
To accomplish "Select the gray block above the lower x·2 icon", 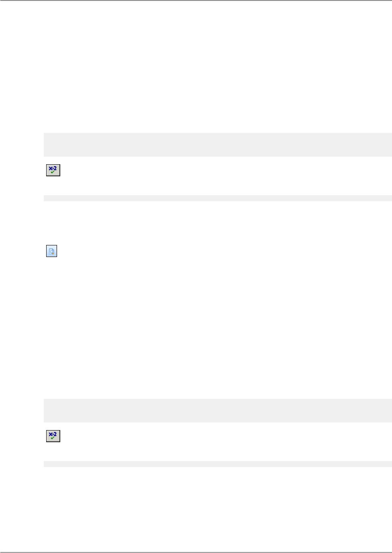I will [217, 410].
